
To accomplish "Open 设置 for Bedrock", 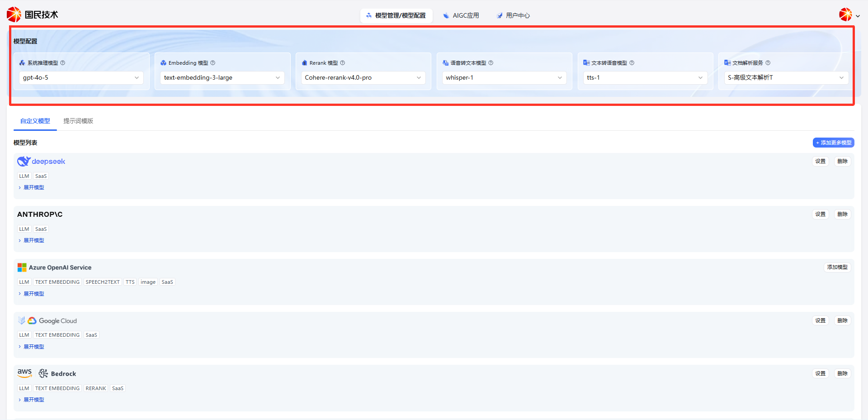I will pos(821,373).
